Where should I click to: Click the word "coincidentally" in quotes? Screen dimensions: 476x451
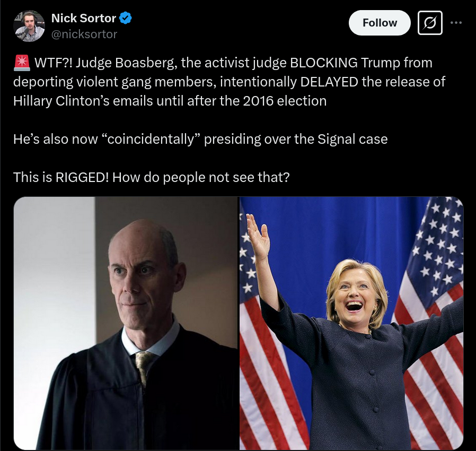pos(149,139)
